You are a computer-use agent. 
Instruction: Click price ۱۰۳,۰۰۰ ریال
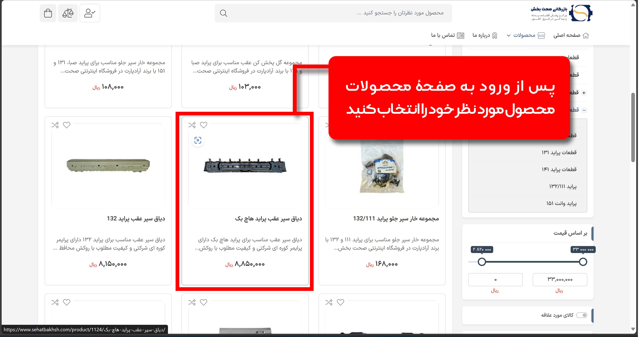(245, 87)
